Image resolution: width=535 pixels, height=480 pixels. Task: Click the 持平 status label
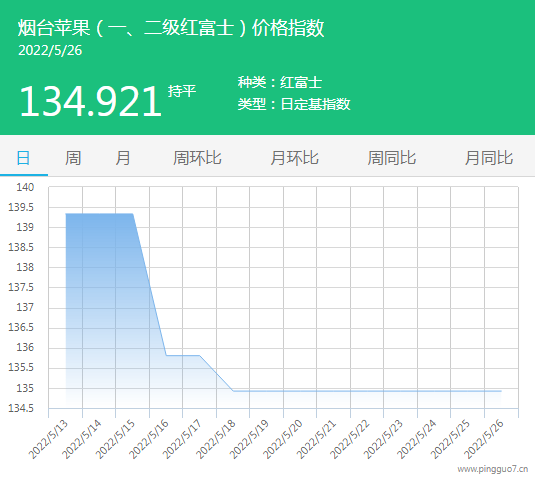(x=182, y=91)
